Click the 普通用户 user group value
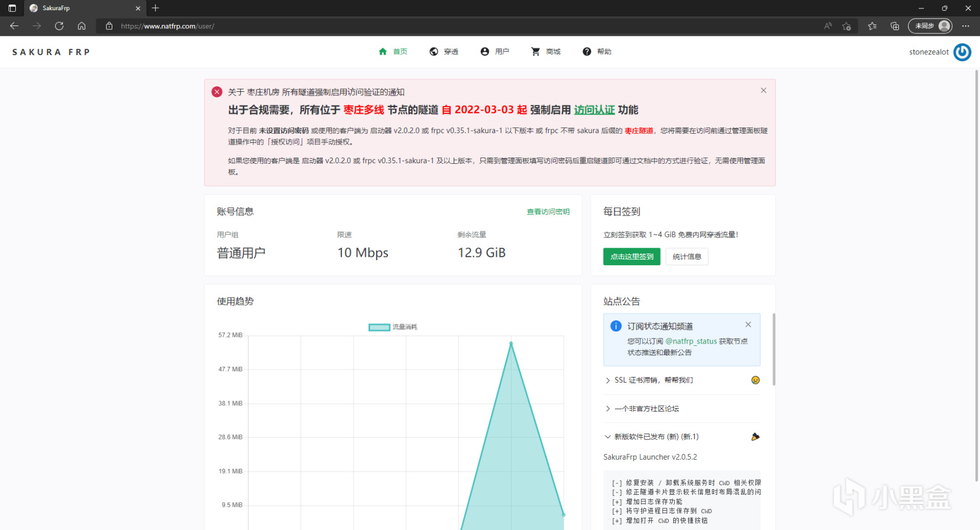 click(241, 253)
